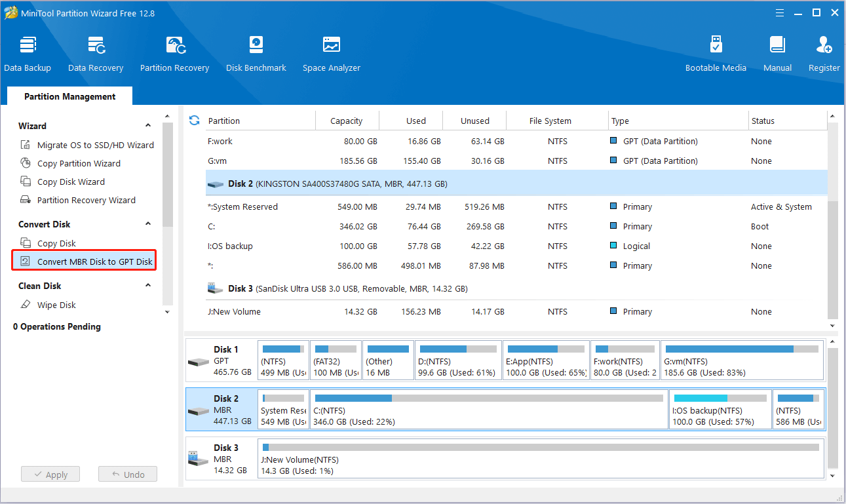Viewport: 846px width, 504px height.
Task: Click the Apply button
Action: point(50,475)
